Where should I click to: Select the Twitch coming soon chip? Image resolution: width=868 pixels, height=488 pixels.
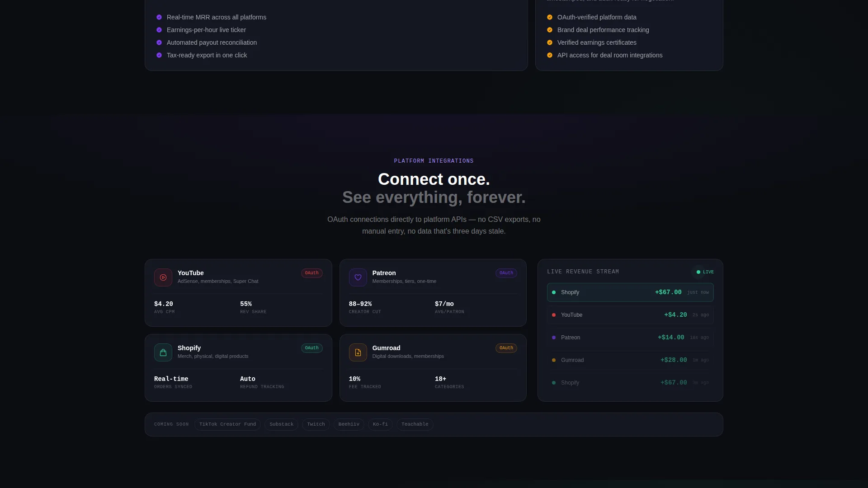pos(316,424)
